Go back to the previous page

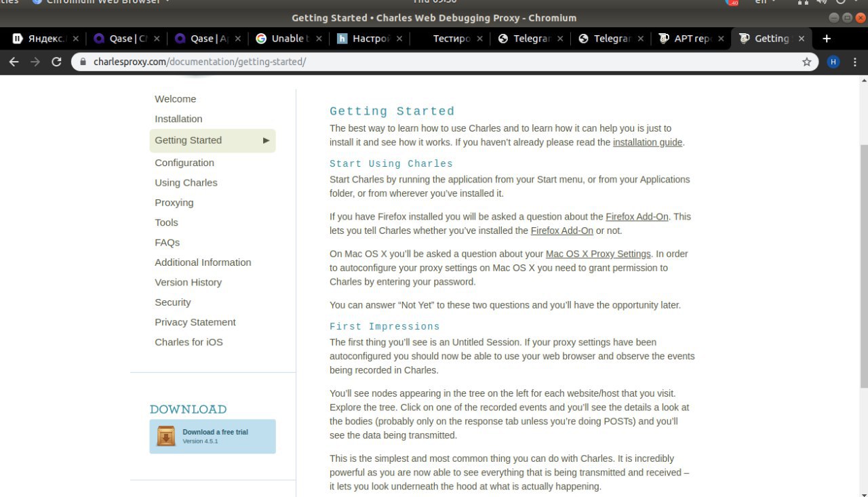point(14,62)
